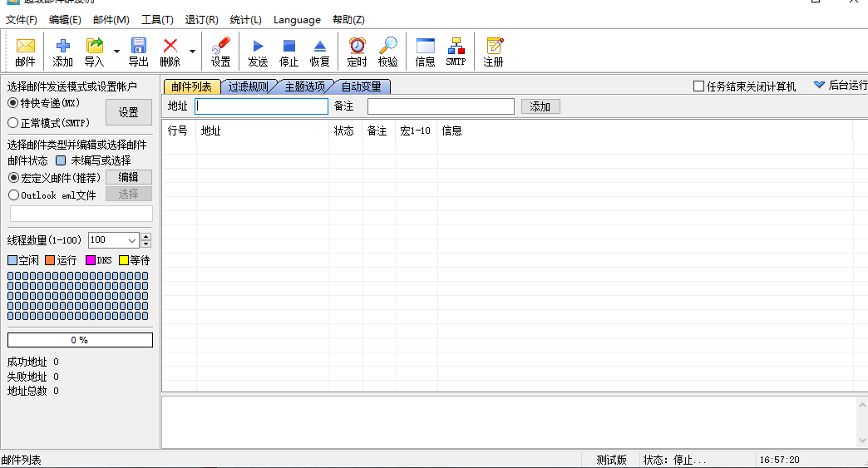Switch to the 过滤规则 tab
868x468 pixels.
click(248, 86)
